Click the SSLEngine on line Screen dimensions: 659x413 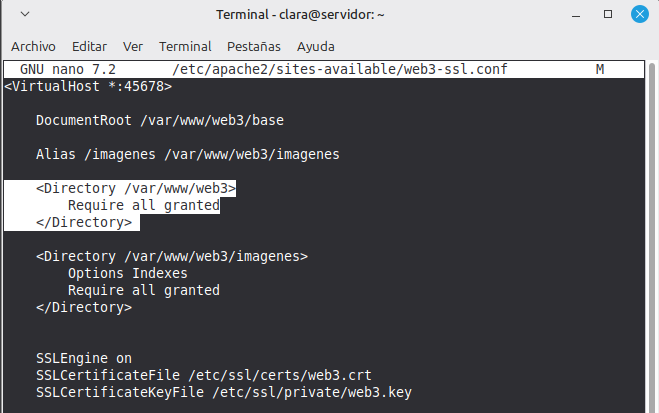(x=84, y=358)
